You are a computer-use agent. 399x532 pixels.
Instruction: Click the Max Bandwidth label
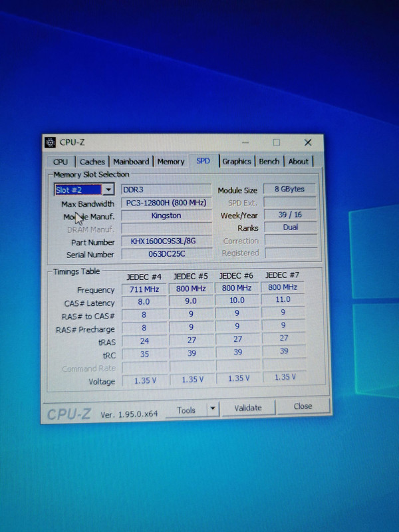point(88,204)
